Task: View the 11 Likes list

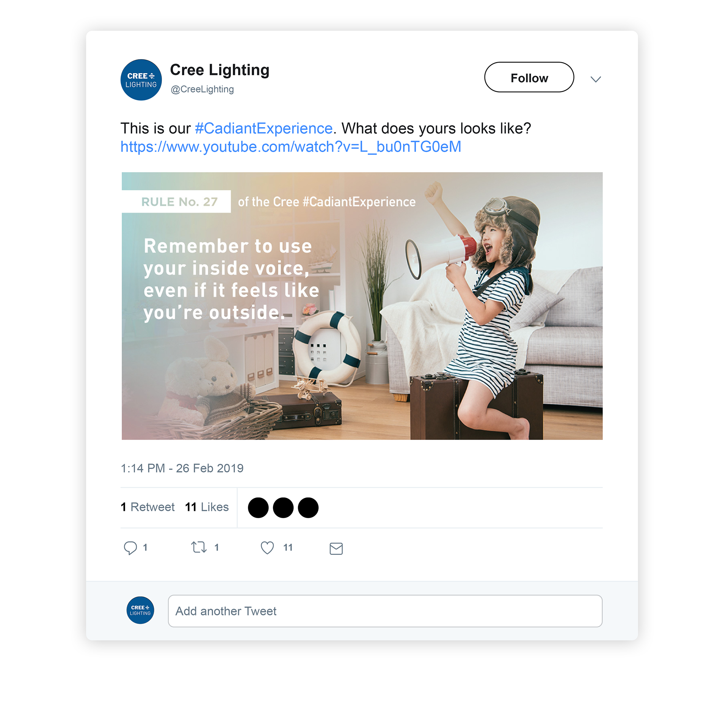Action: coord(207,507)
